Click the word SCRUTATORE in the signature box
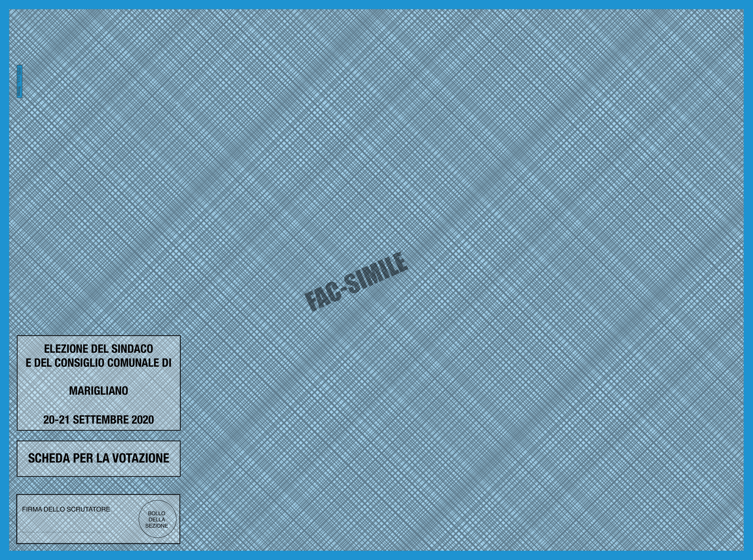The height and width of the screenshot is (560, 753). [x=88, y=509]
